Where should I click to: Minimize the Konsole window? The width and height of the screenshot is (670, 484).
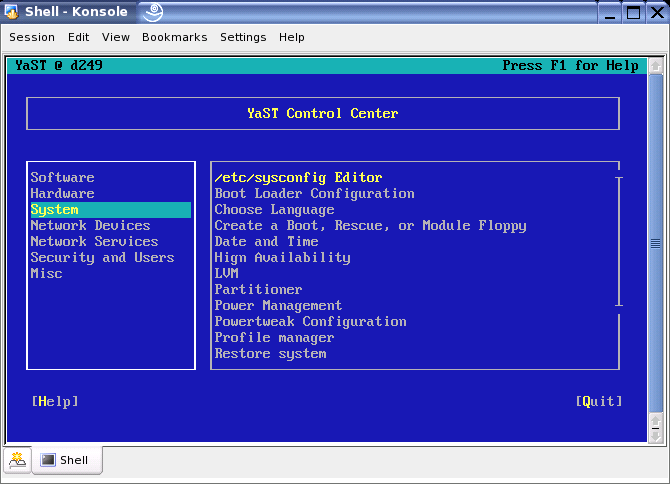coord(610,12)
